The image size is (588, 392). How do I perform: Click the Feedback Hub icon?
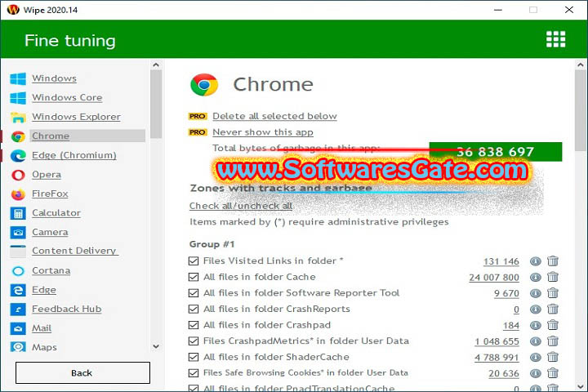18,309
